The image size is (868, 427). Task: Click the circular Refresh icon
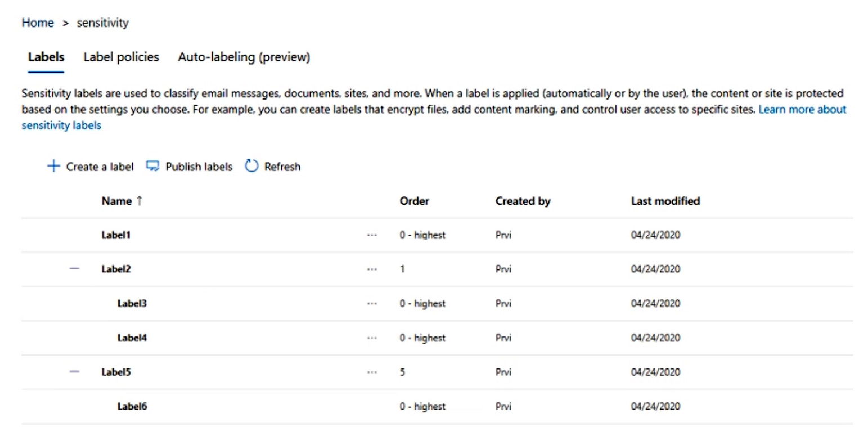click(x=251, y=167)
